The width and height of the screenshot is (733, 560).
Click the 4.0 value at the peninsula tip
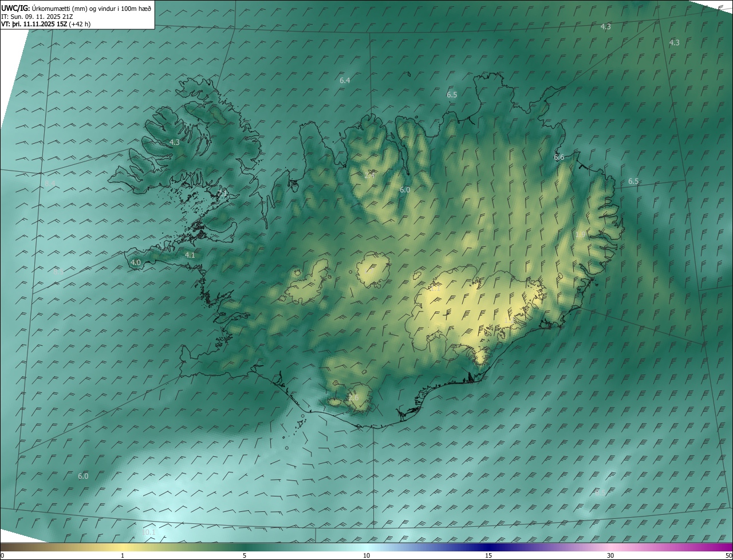click(136, 262)
